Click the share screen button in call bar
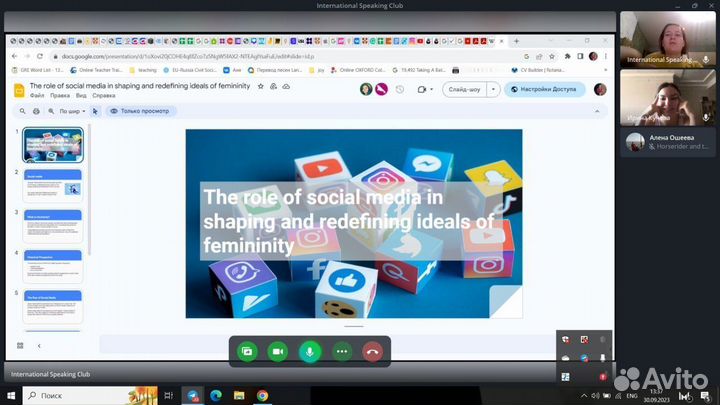 [x=246, y=351]
